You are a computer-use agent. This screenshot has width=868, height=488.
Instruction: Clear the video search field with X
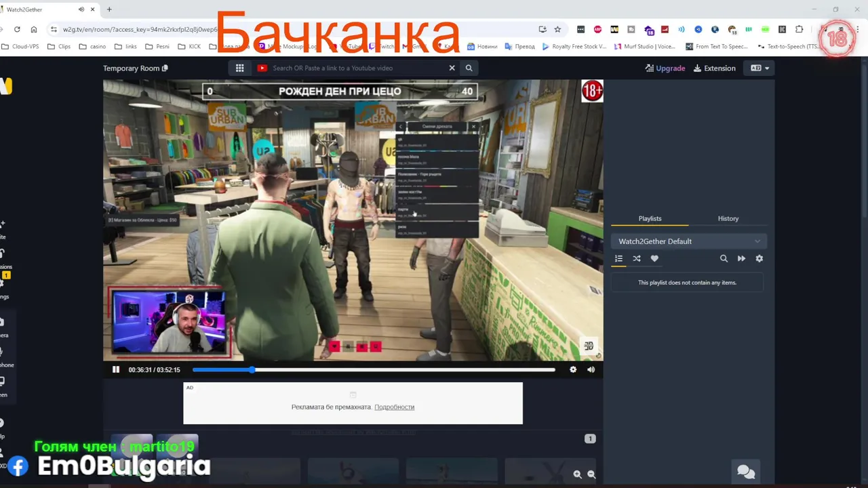(452, 68)
